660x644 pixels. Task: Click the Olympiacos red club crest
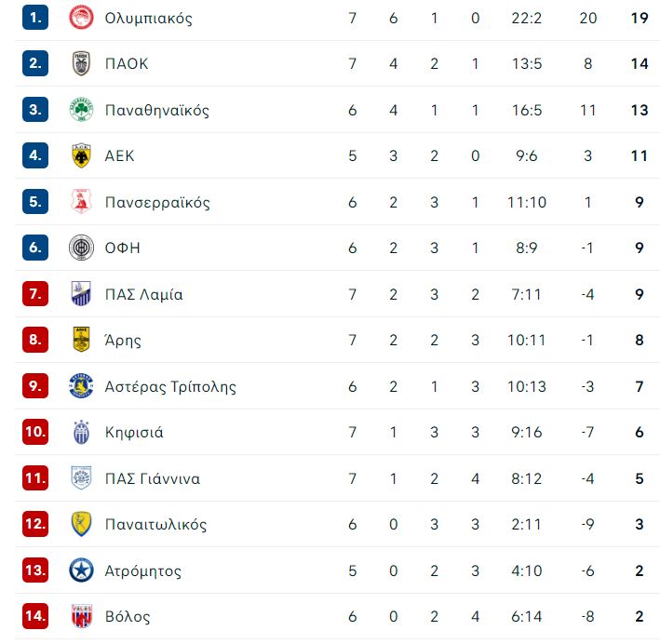point(81,18)
